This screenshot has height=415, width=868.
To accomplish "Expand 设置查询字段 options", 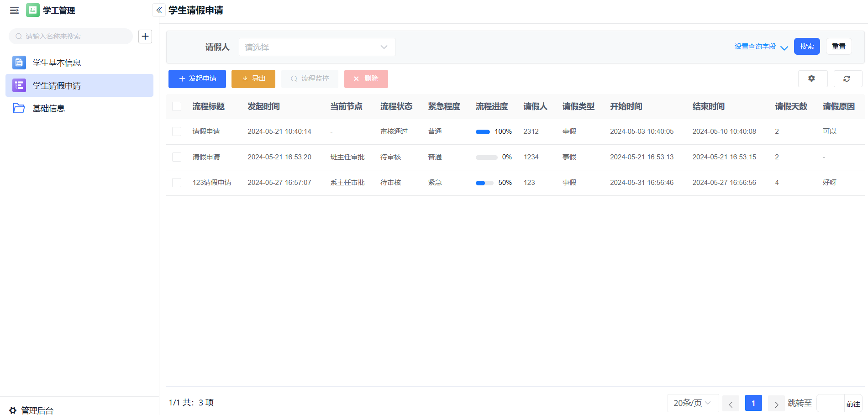I will point(761,47).
